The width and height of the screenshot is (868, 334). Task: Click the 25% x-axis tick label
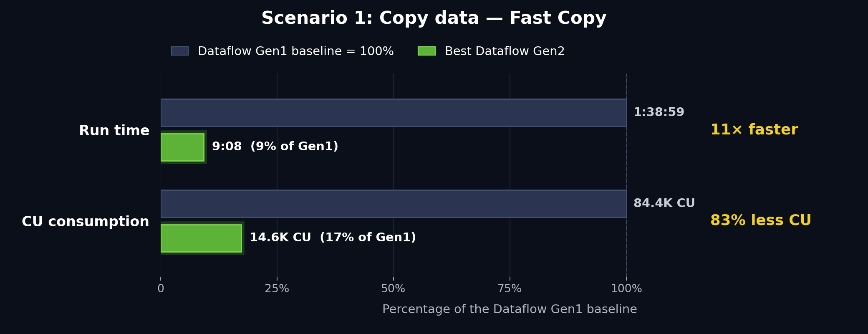(x=277, y=288)
